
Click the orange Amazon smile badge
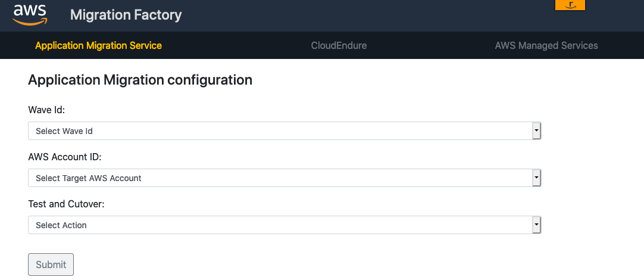pos(570,5)
